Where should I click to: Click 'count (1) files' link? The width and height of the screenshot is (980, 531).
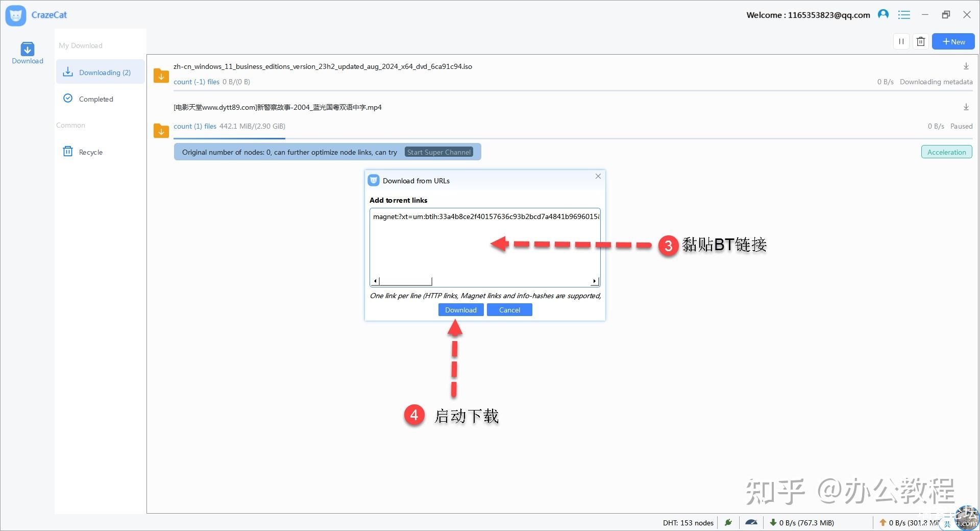tap(195, 126)
